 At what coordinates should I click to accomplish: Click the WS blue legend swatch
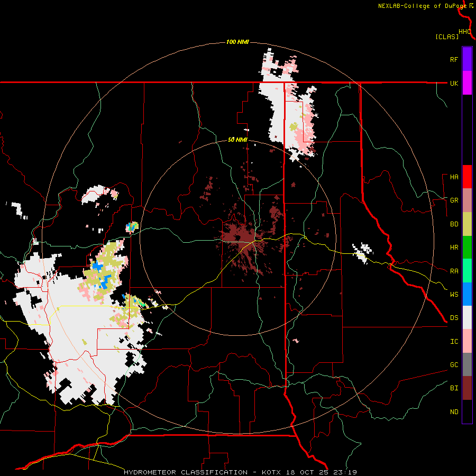coord(467,294)
